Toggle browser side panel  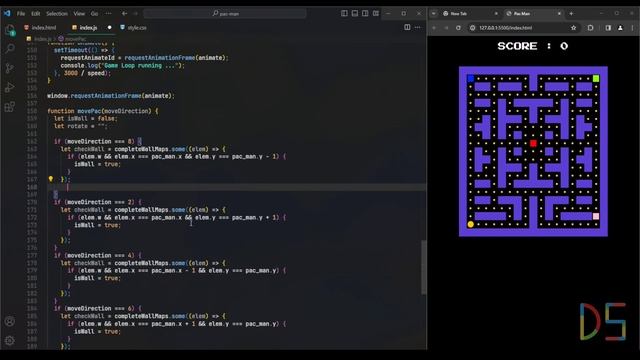pos(608,28)
